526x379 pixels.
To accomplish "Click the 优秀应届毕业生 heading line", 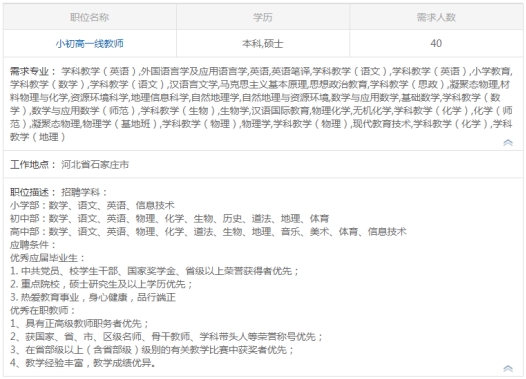I will pyautogui.click(x=47, y=258).
